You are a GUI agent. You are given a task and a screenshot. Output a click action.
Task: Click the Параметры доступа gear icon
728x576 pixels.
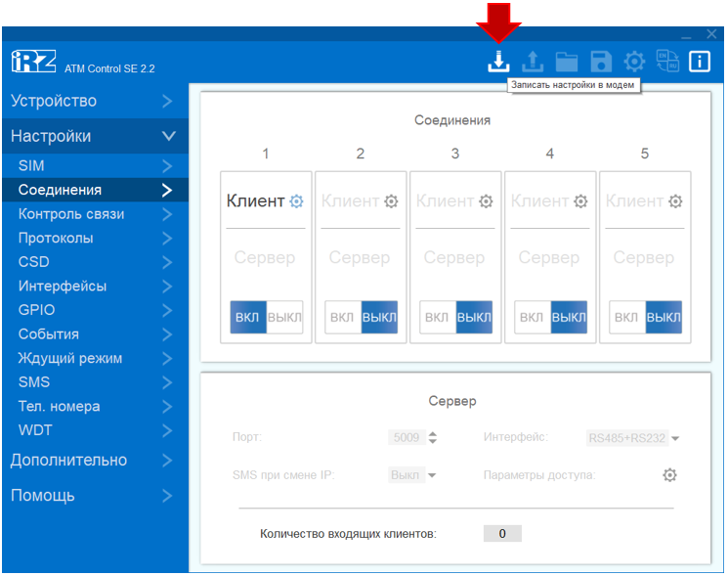(x=669, y=475)
